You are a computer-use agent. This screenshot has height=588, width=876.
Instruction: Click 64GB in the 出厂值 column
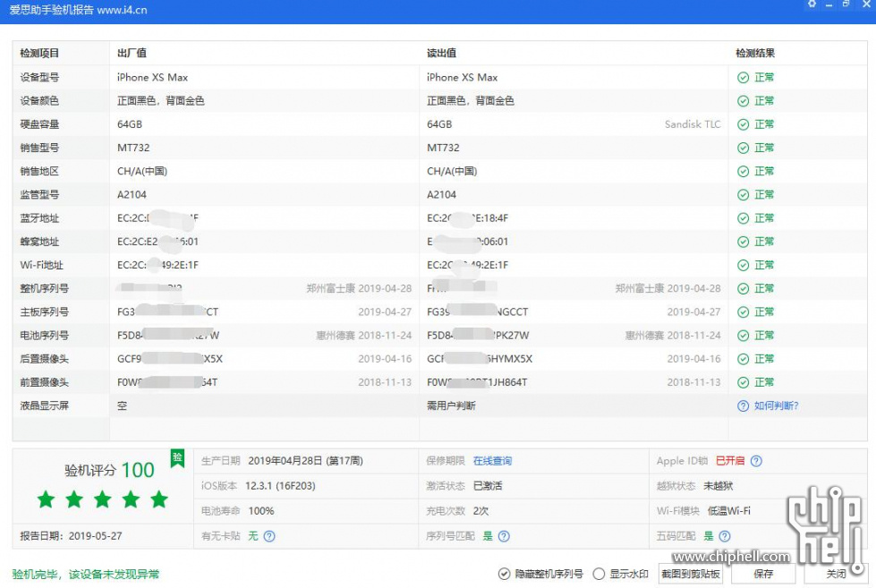(x=130, y=124)
